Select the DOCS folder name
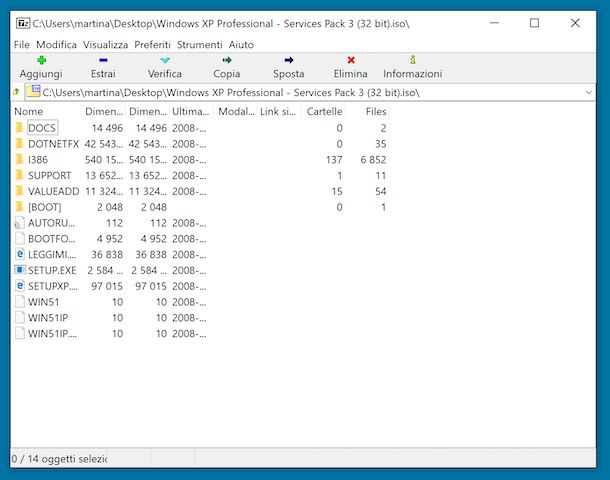This screenshot has width=610, height=480. tap(42, 128)
